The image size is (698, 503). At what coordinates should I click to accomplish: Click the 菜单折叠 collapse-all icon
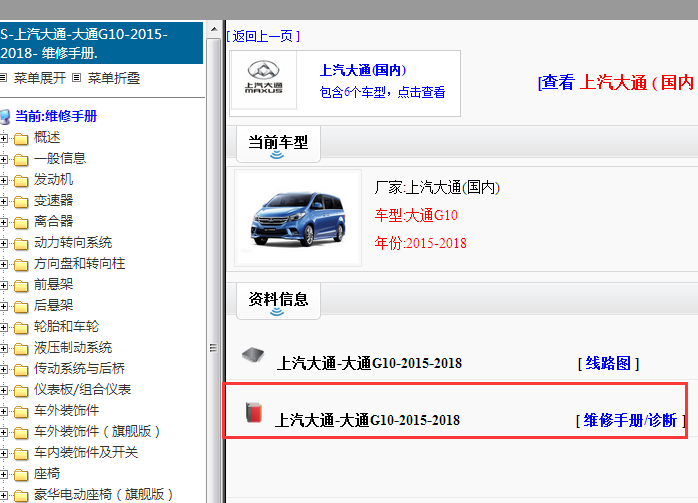77,78
